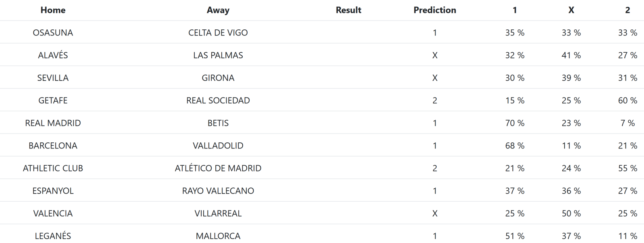This screenshot has width=644, height=243.
Task: Select the SEVILLA row home cell
Action: [x=53, y=78]
